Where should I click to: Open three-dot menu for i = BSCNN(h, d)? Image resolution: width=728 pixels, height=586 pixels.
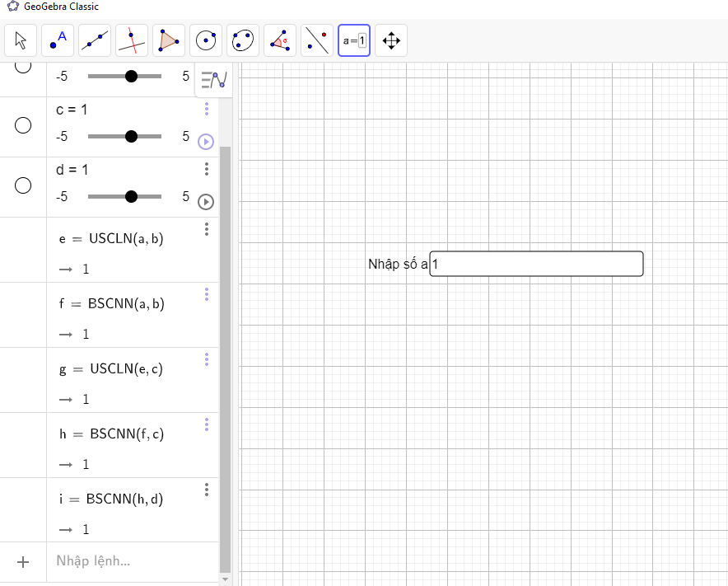click(207, 490)
